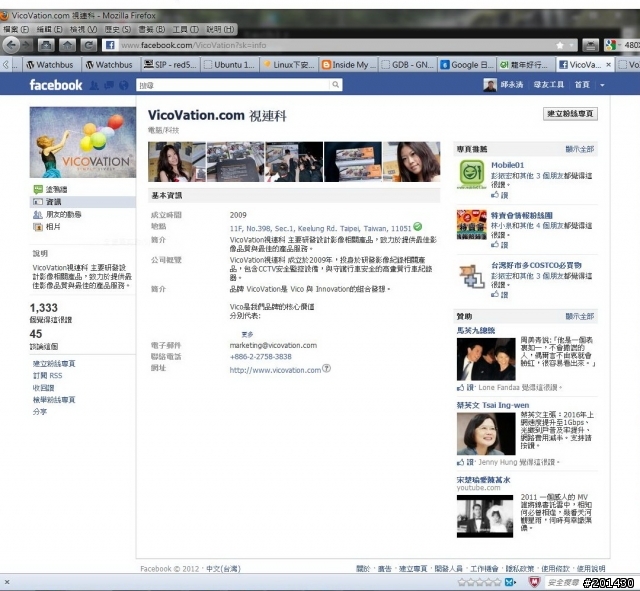Click the Reload page icon

[x=88, y=45]
